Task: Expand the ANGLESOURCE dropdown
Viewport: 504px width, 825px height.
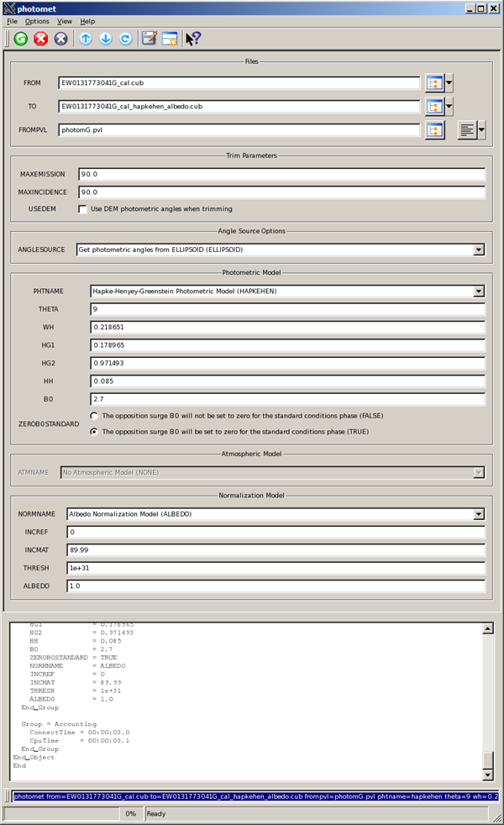Action: 478,250
